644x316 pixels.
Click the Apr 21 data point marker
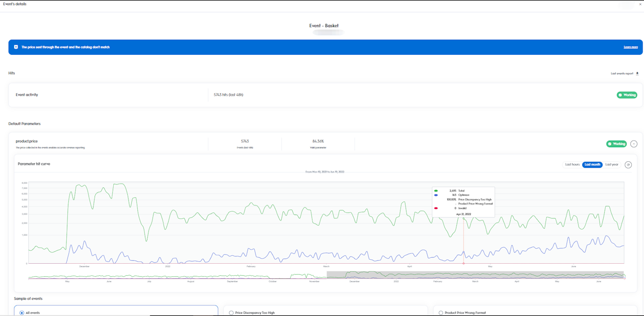pos(463,263)
